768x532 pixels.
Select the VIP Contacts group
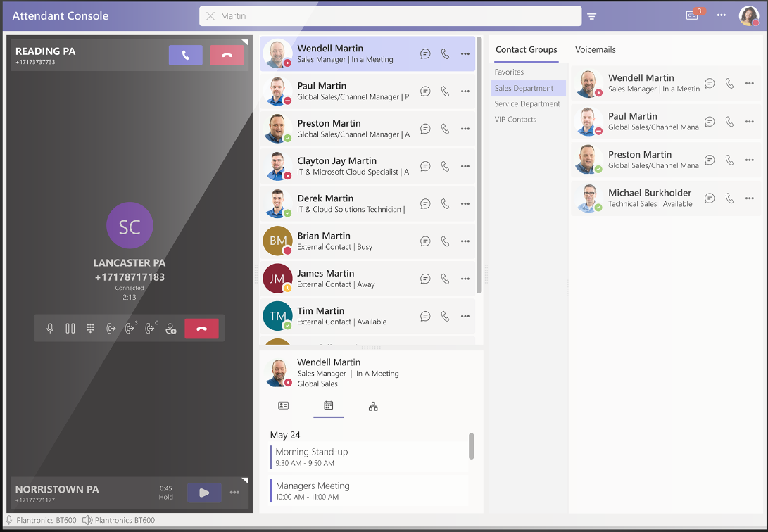coord(515,120)
